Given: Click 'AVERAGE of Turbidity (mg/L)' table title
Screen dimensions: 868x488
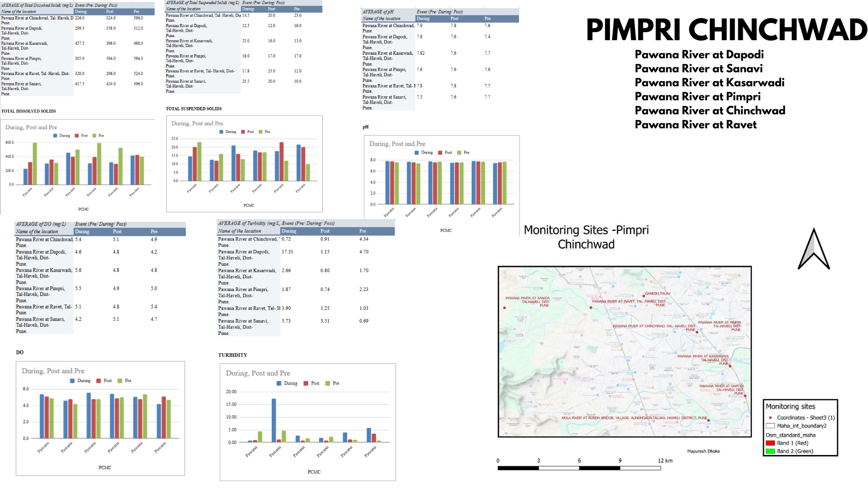Looking at the screenshot, I should pyautogui.click(x=249, y=223).
